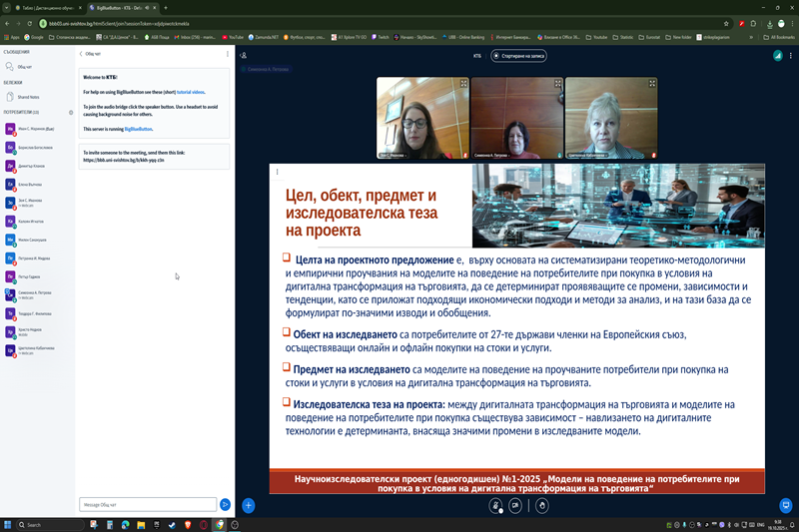Open Shared Notes in sidebar

tap(28, 97)
